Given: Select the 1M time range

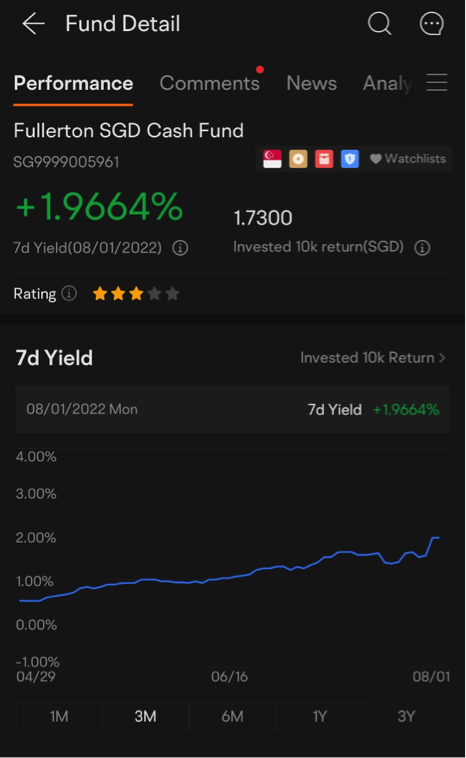Looking at the screenshot, I should (59, 716).
